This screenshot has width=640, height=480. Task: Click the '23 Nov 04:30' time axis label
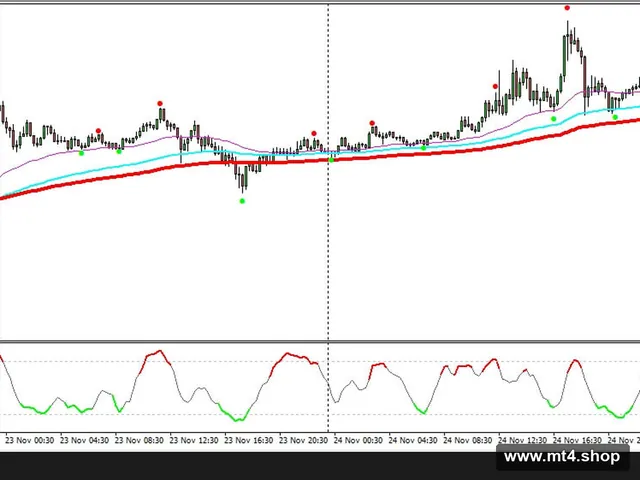(84, 441)
